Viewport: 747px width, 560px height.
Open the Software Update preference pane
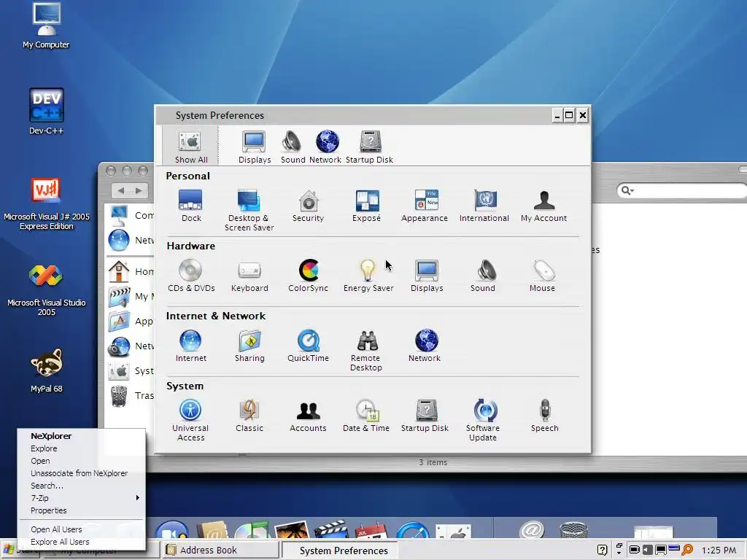click(483, 420)
